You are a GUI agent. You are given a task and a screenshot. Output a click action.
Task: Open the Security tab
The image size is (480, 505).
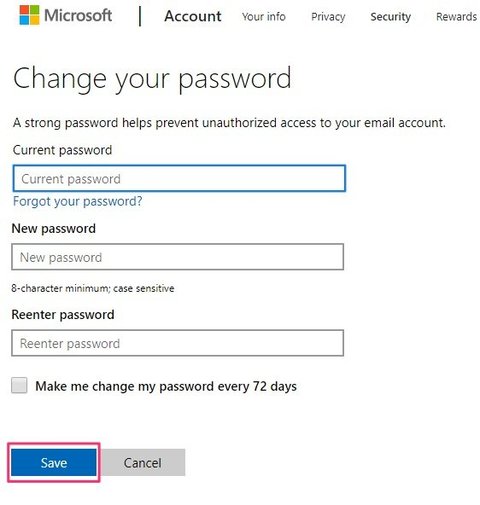coord(390,17)
